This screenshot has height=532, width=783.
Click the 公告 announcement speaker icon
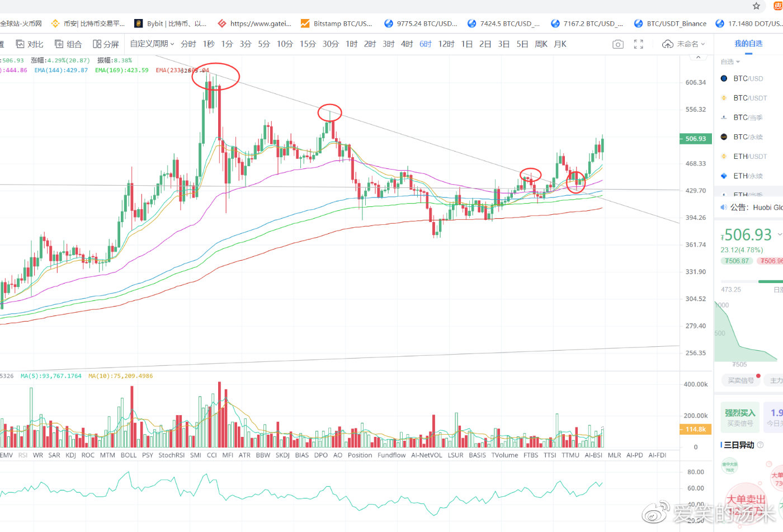pos(724,208)
